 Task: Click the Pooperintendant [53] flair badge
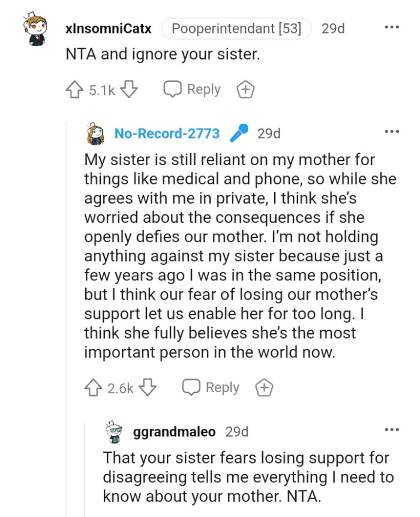coord(236,27)
